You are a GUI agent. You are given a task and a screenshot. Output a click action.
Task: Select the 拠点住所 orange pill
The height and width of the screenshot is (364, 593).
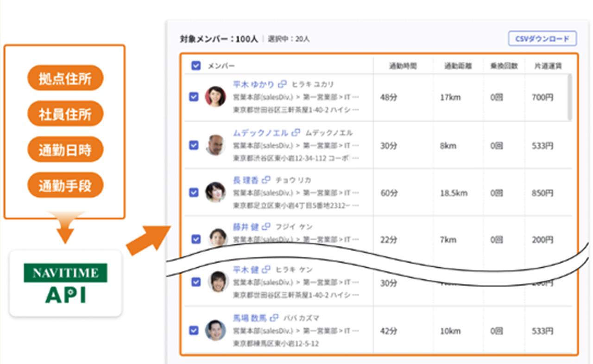pos(65,79)
